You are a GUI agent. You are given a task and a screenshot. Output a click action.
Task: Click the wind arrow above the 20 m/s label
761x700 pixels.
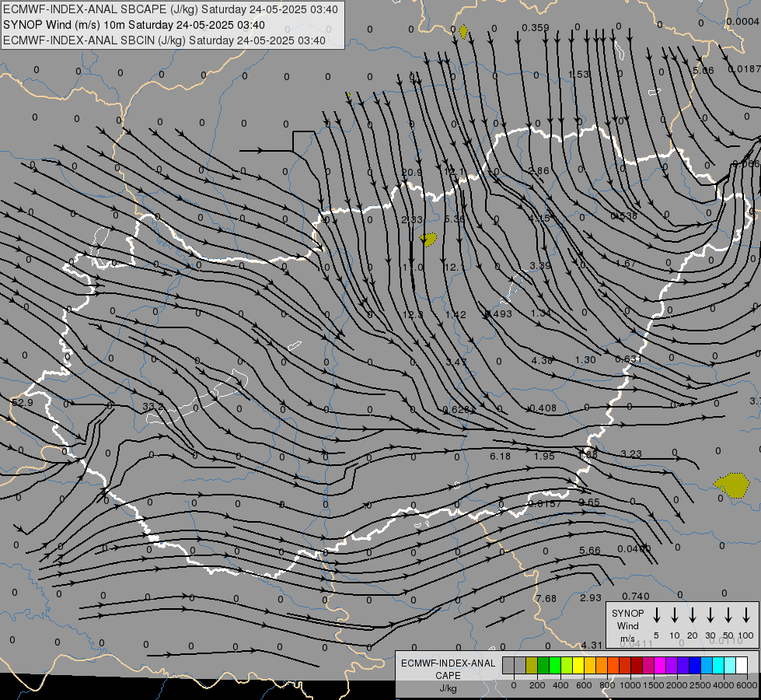693,615
